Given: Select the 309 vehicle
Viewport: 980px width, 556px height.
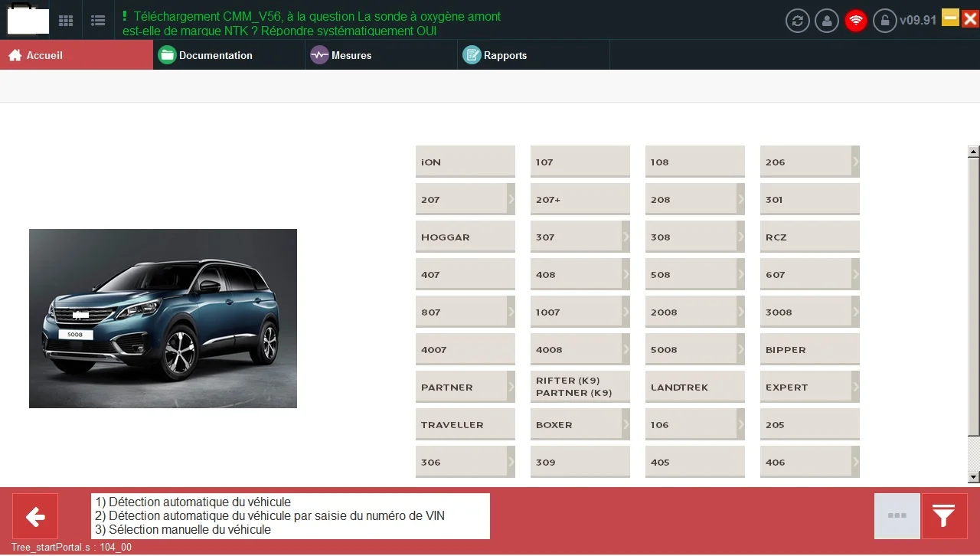Looking at the screenshot, I should [580, 462].
